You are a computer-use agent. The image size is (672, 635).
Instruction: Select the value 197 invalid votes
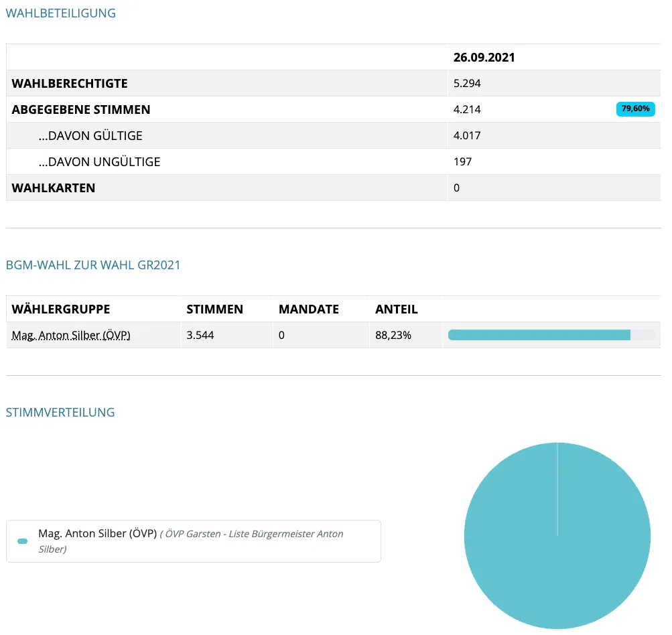coord(462,162)
